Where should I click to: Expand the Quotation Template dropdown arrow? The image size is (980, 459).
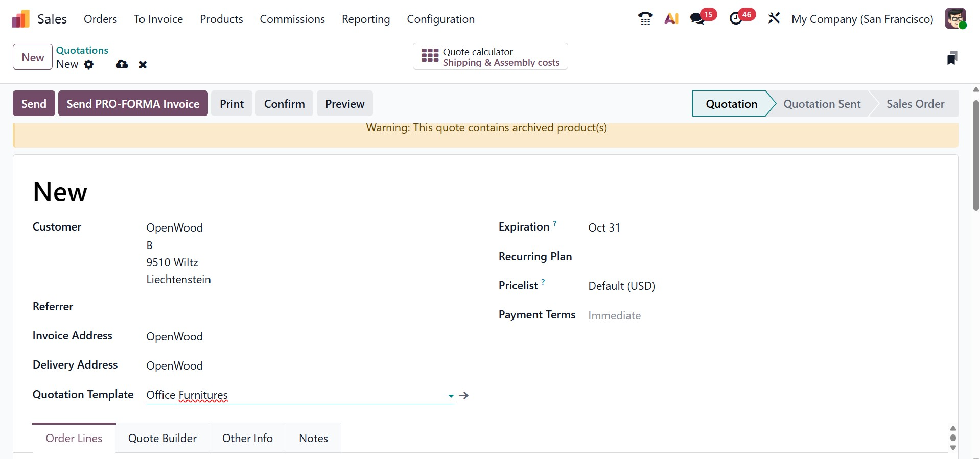click(x=451, y=396)
